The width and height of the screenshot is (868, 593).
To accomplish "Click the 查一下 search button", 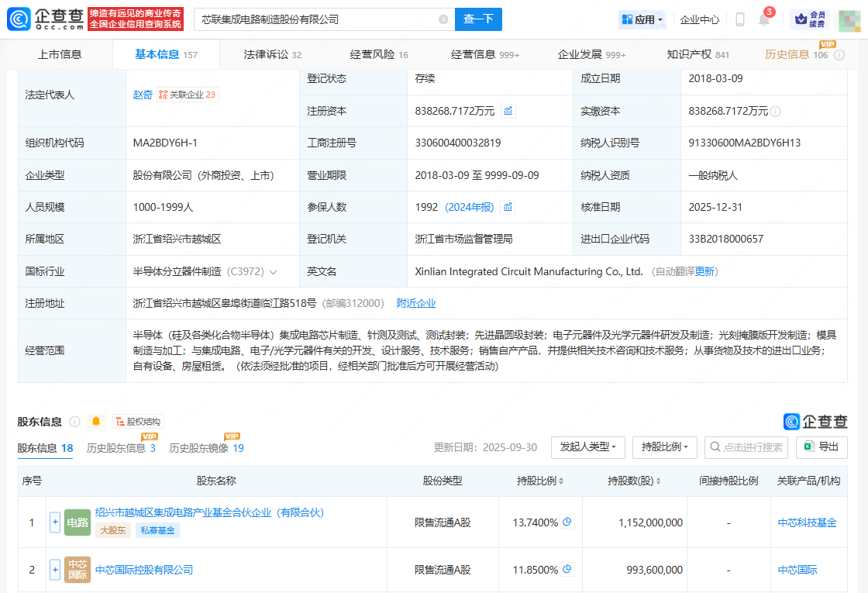I will click(478, 19).
